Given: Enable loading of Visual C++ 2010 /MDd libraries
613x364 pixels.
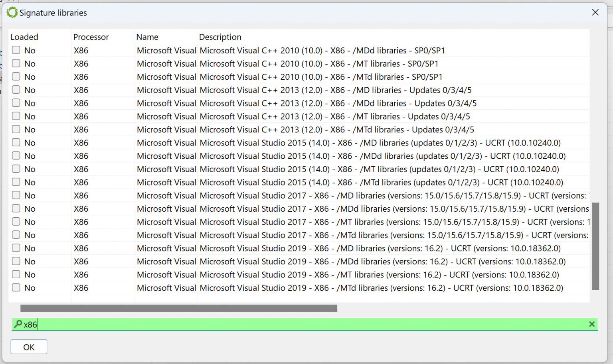Looking at the screenshot, I should [x=16, y=50].
